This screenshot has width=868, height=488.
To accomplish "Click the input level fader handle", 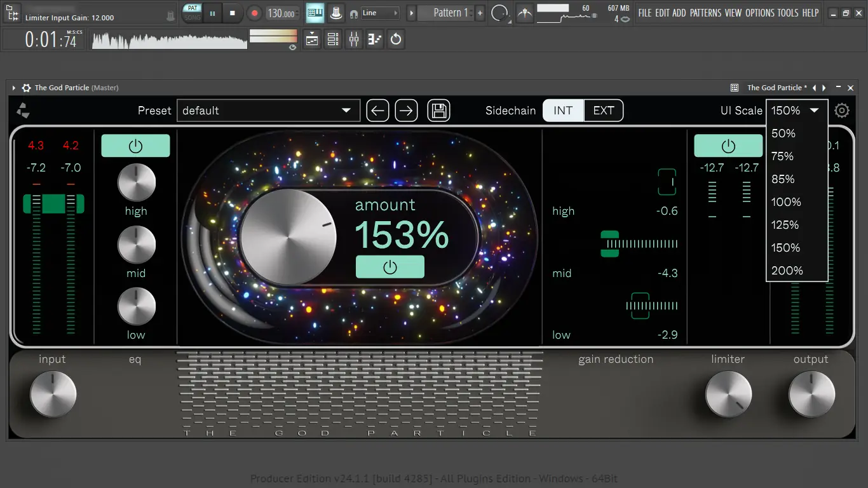I will [x=53, y=204].
